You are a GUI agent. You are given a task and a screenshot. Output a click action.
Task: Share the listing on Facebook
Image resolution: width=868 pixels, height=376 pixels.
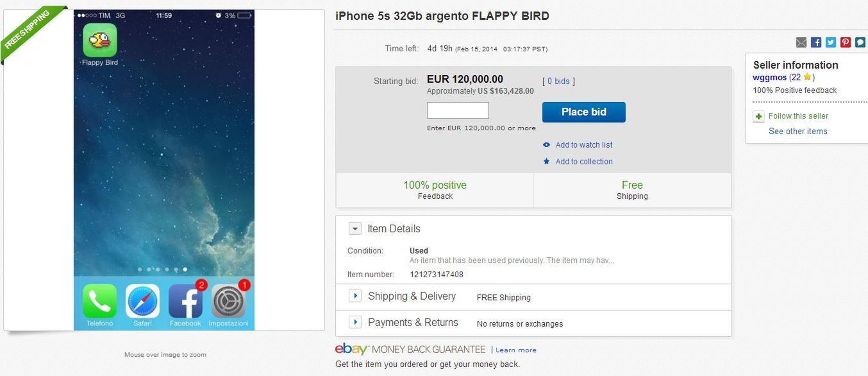pos(815,42)
